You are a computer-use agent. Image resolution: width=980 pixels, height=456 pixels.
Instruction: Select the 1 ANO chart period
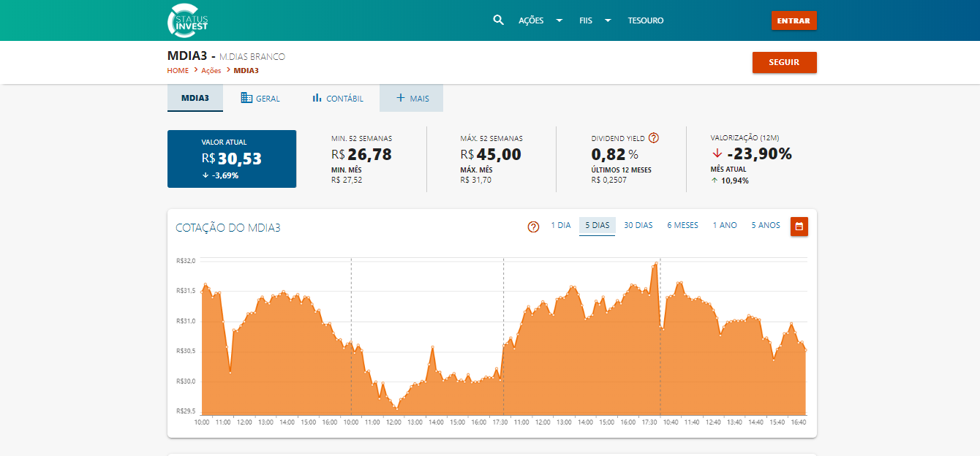click(x=725, y=225)
